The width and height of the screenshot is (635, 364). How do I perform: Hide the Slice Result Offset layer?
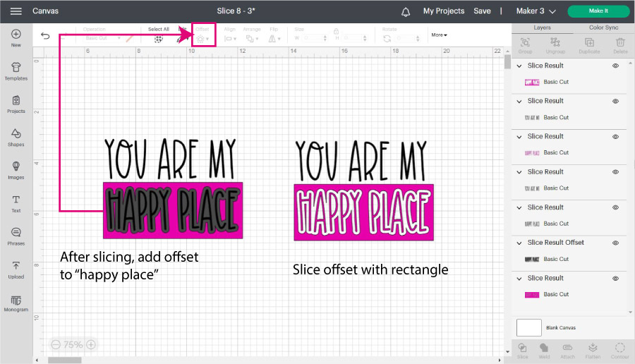coord(615,243)
